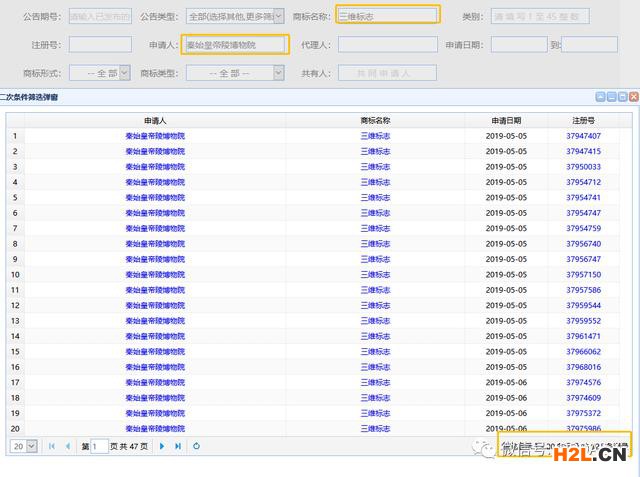640x477 pixels.
Task: Click the 公告期号 input field
Action: [x=100, y=16]
